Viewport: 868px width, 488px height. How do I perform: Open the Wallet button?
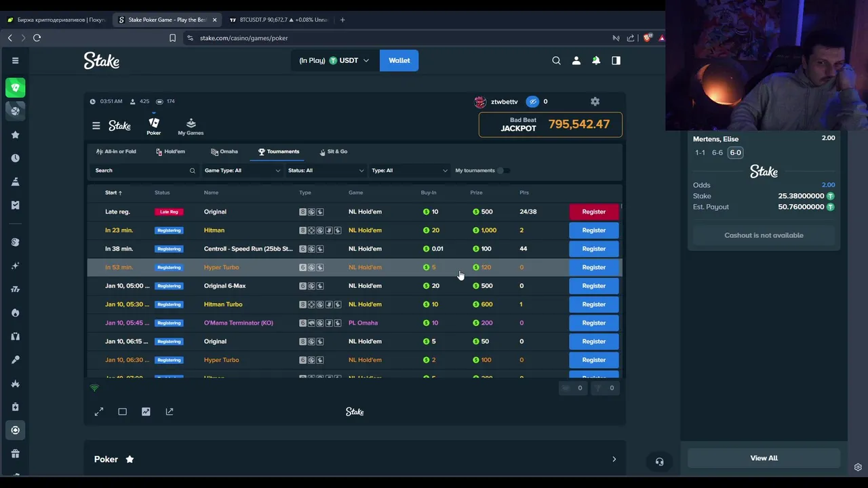click(x=399, y=60)
